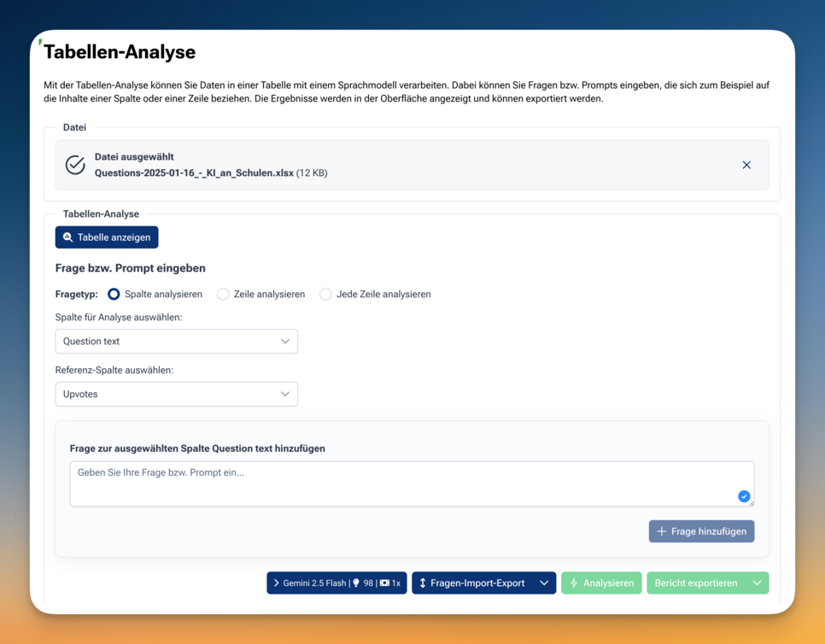Open the Upvotes reference column dropdown
The width and height of the screenshot is (825, 644).
[176, 395]
